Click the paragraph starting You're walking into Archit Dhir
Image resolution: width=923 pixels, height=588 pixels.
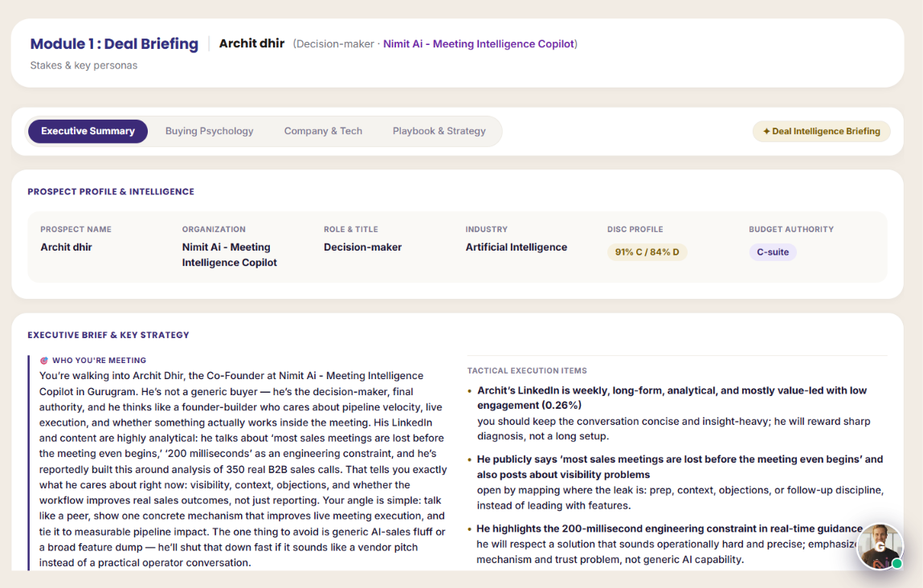point(243,469)
